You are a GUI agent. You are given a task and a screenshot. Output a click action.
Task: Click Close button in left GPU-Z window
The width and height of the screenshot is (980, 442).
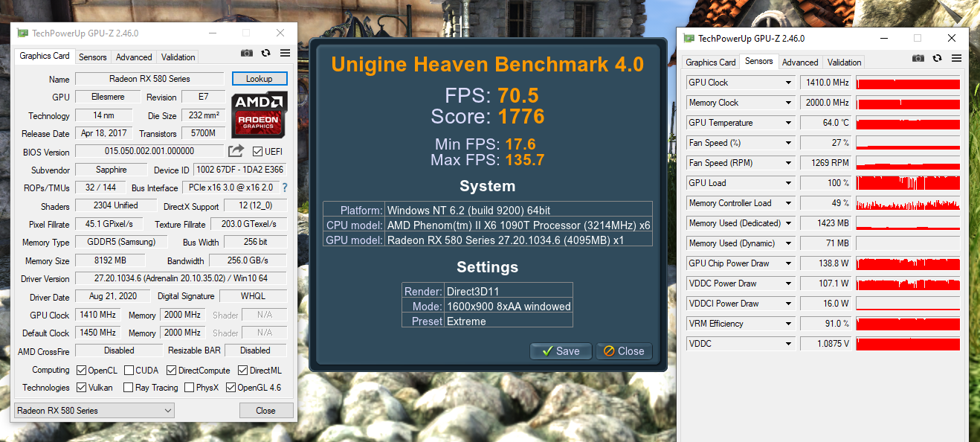click(x=266, y=411)
